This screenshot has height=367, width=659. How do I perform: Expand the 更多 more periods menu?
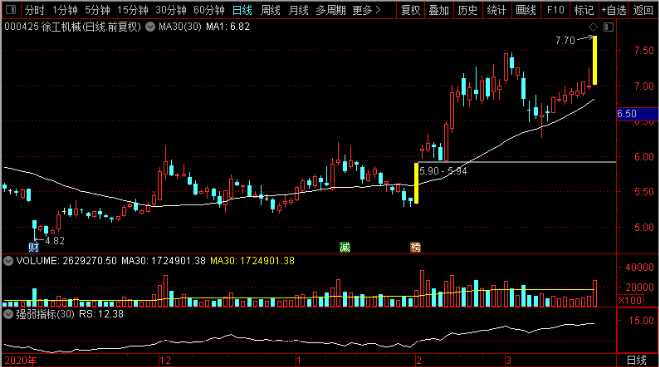(x=367, y=10)
